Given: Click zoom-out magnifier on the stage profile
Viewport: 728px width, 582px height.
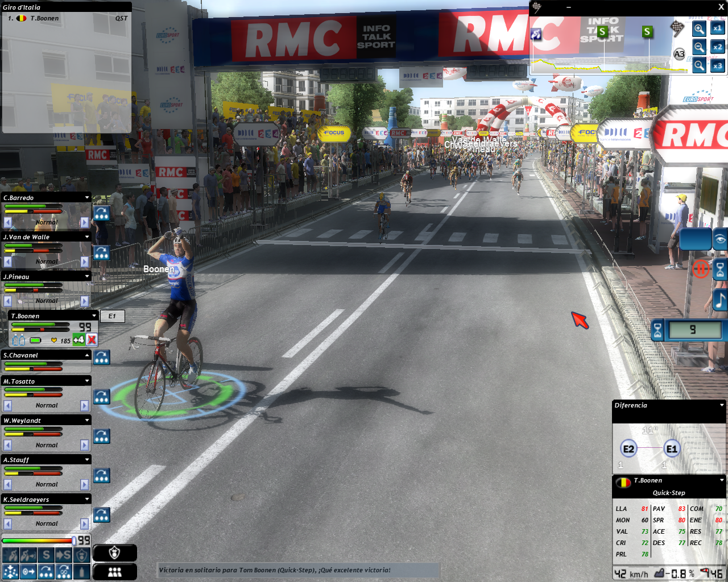Looking at the screenshot, I should pos(699,47).
